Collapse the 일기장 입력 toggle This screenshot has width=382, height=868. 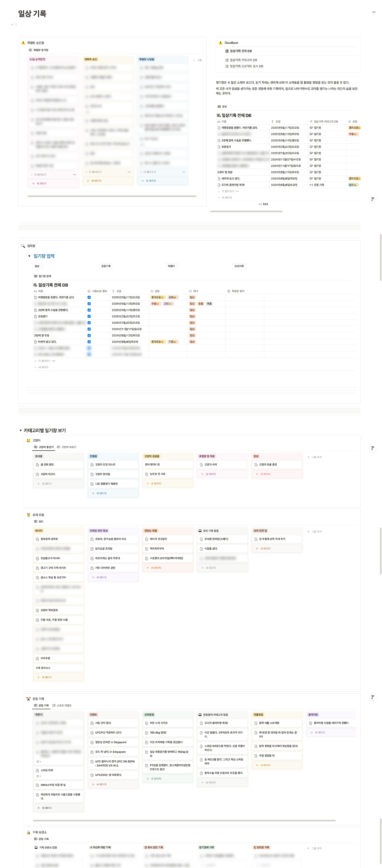[x=29, y=256]
